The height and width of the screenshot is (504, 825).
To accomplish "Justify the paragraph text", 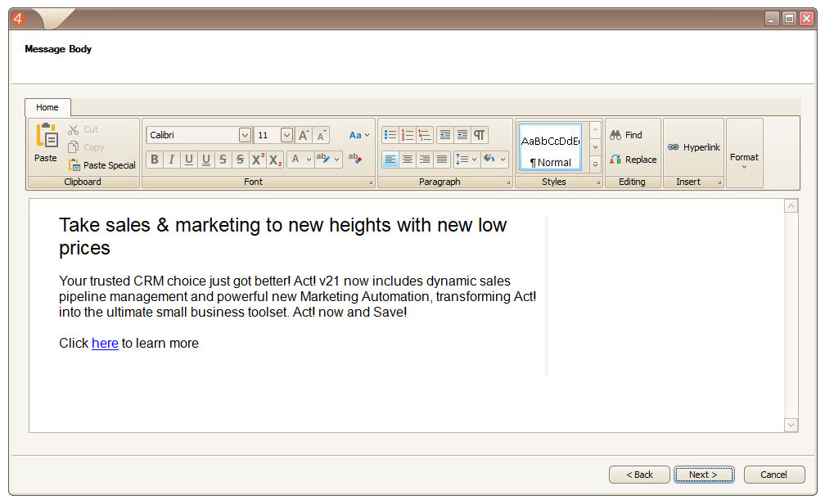I will tap(442, 159).
